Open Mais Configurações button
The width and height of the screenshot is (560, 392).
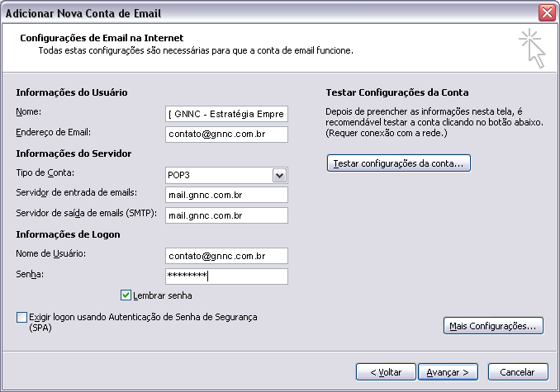pos(493,326)
